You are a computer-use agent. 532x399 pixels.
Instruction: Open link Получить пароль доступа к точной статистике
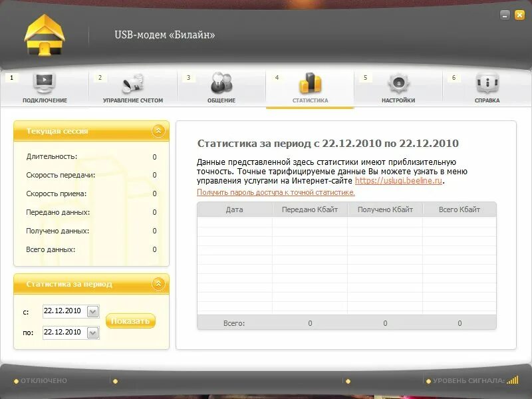click(x=275, y=193)
